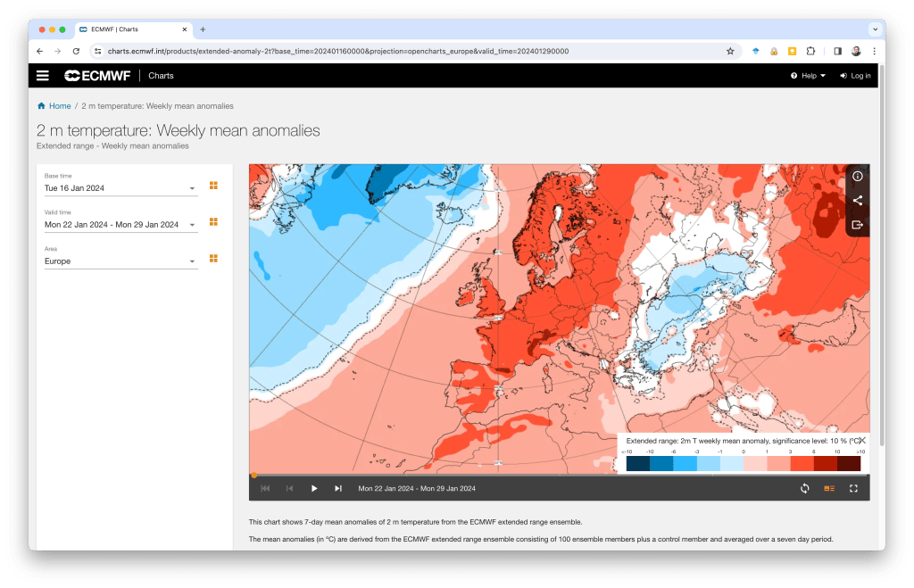Viewport: 914px width, 588px height.
Task: Click the Log in link
Action: pyautogui.click(x=855, y=76)
